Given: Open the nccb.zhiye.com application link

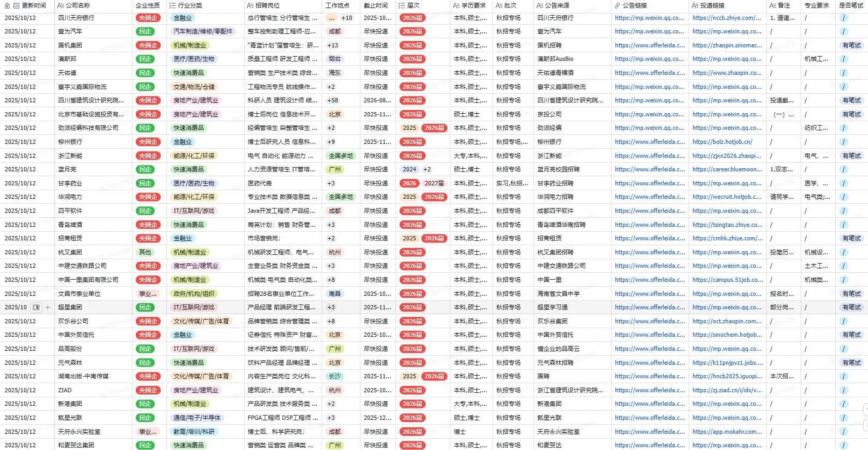Looking at the screenshot, I should [727, 18].
